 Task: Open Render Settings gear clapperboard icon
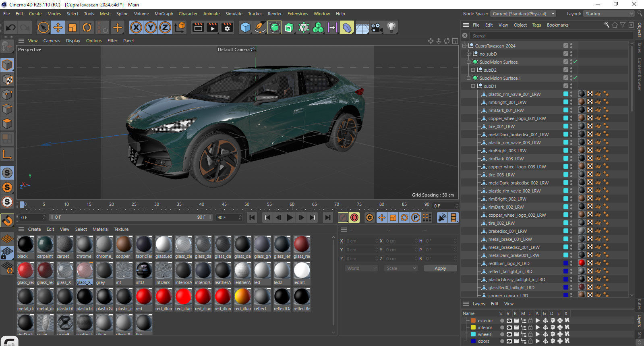coord(227,27)
